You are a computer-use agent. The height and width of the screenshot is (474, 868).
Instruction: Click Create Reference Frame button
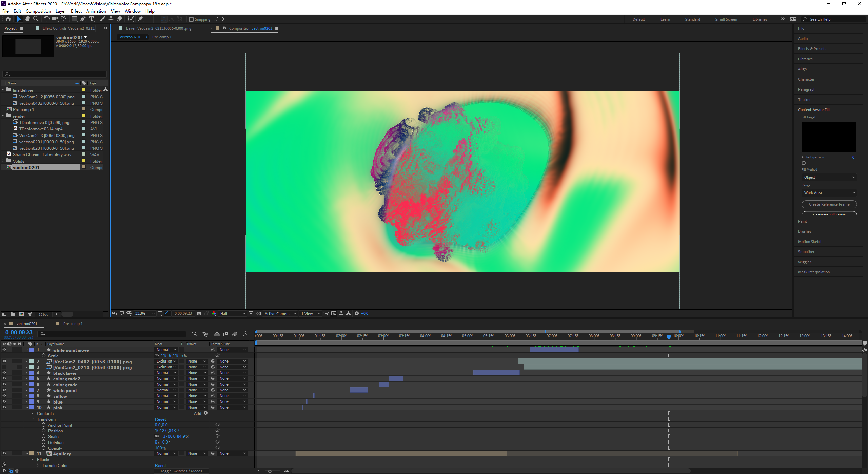pos(829,204)
